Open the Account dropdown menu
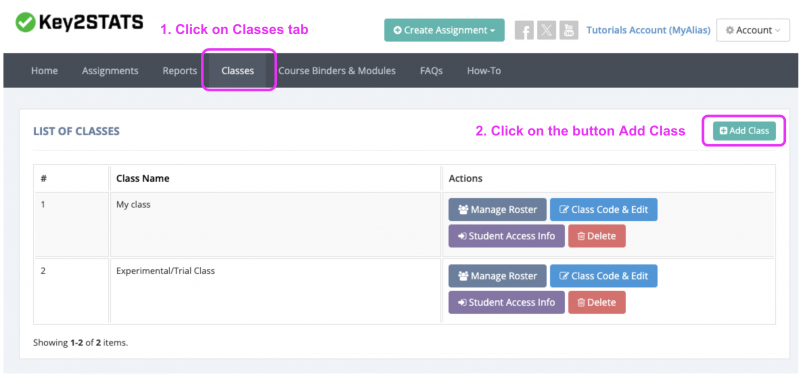This screenshot has width=800, height=375. click(753, 30)
